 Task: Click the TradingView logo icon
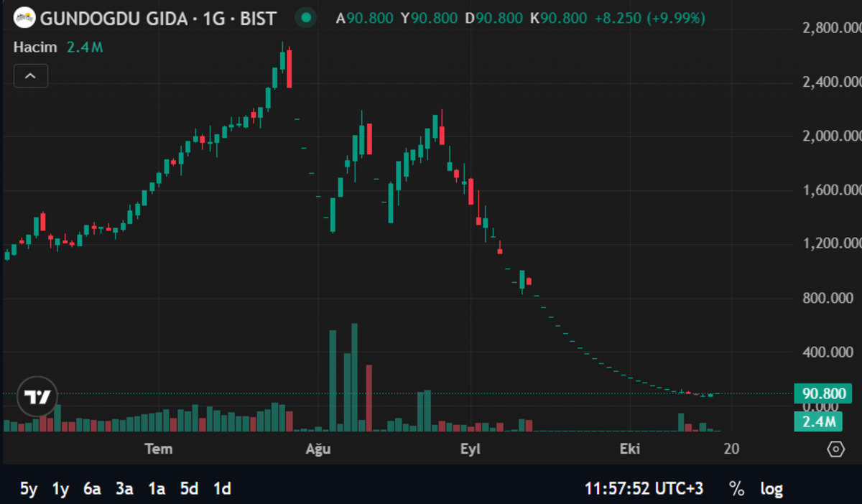[x=36, y=397]
